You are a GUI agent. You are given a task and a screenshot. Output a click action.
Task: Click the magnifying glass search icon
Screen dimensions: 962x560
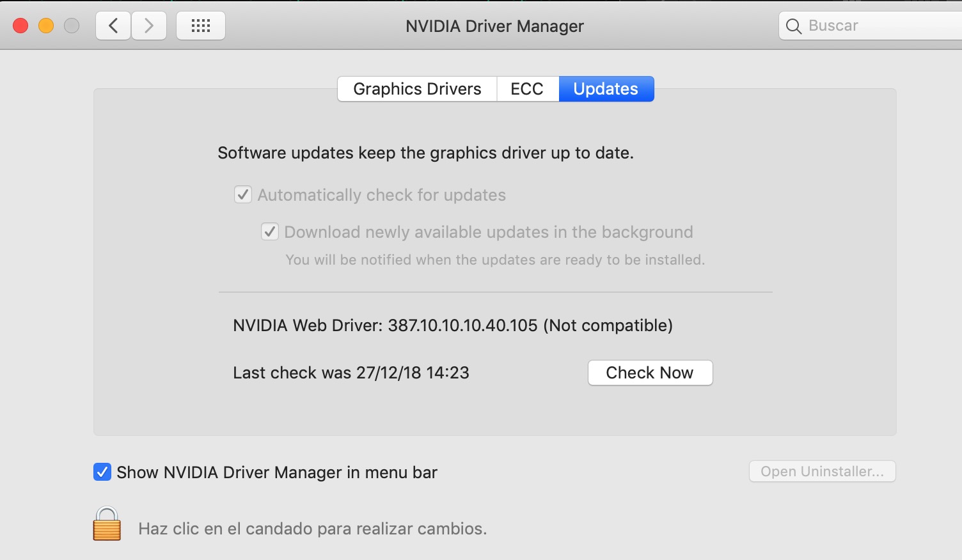tap(794, 26)
